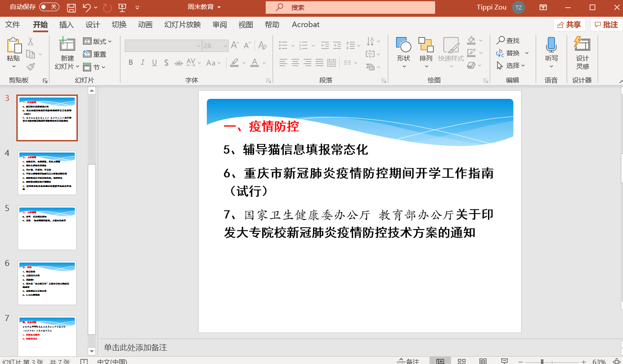Open the Insert ribbon tab
Viewport: 623px width, 364px height.
[66, 24]
